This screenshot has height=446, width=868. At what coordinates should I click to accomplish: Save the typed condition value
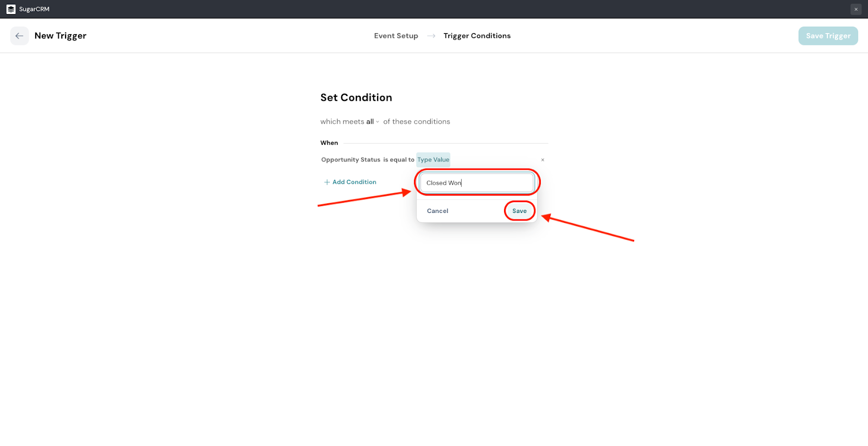[519, 211]
